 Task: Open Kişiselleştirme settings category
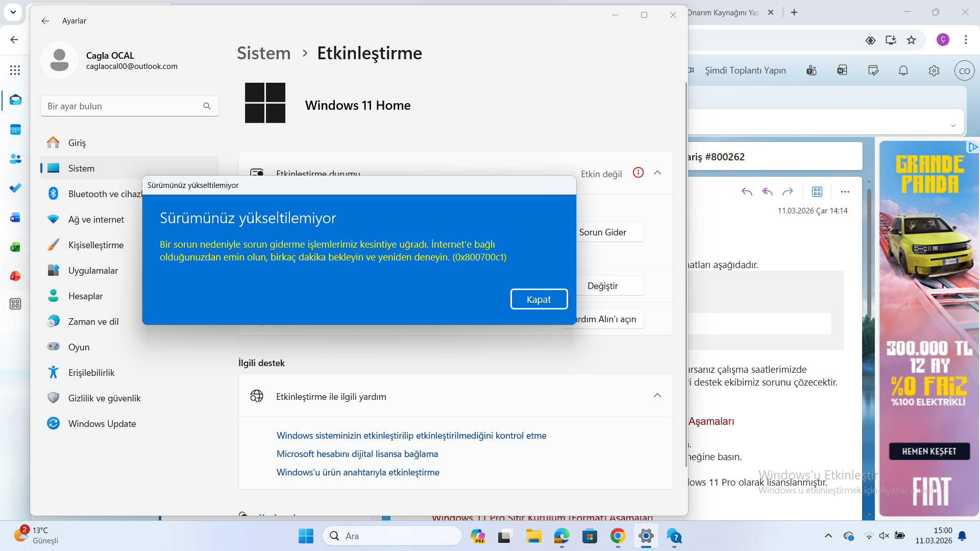130,245
